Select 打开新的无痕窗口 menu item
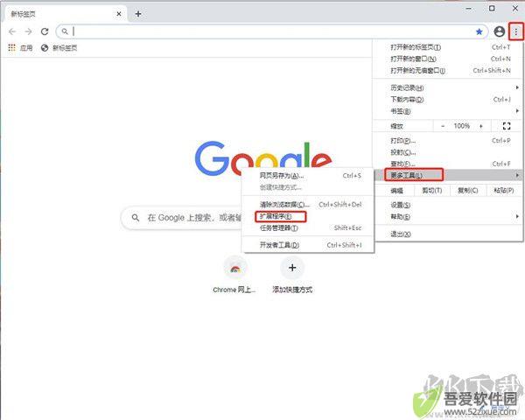 (x=448, y=71)
